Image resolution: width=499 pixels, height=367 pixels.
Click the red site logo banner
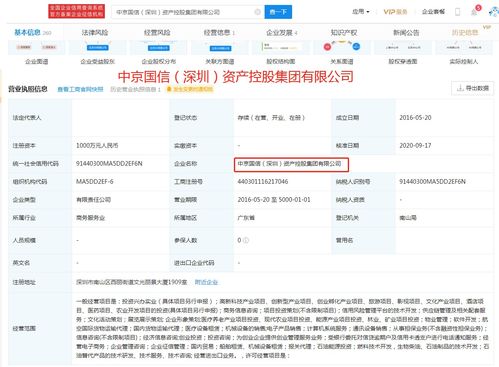pos(76,11)
